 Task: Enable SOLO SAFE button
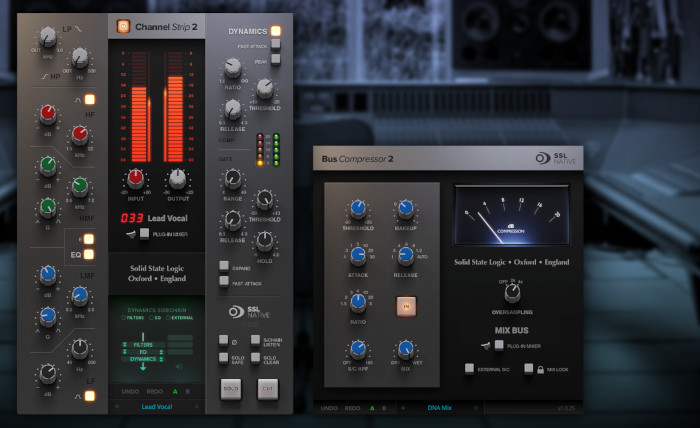(x=224, y=357)
